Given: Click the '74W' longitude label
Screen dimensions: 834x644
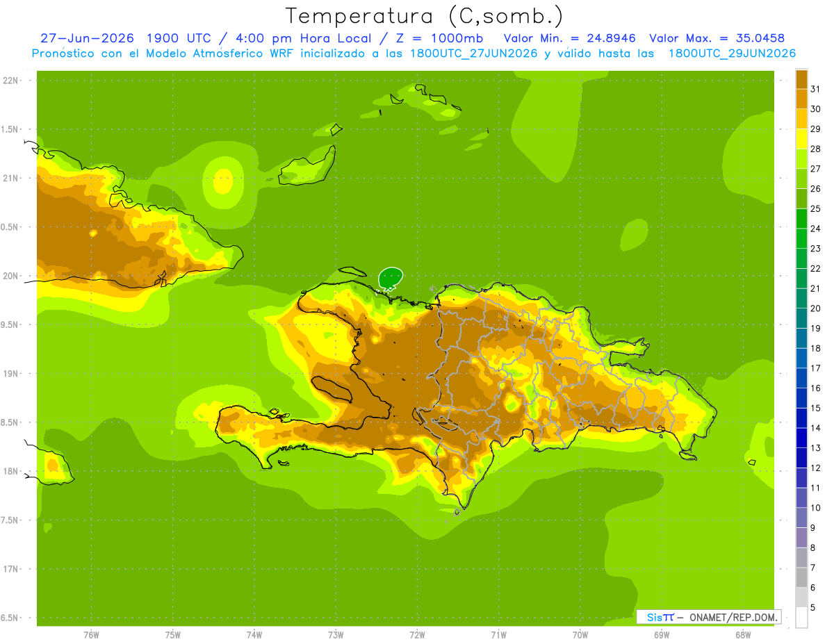Looking at the screenshot, I should pyautogui.click(x=254, y=634).
